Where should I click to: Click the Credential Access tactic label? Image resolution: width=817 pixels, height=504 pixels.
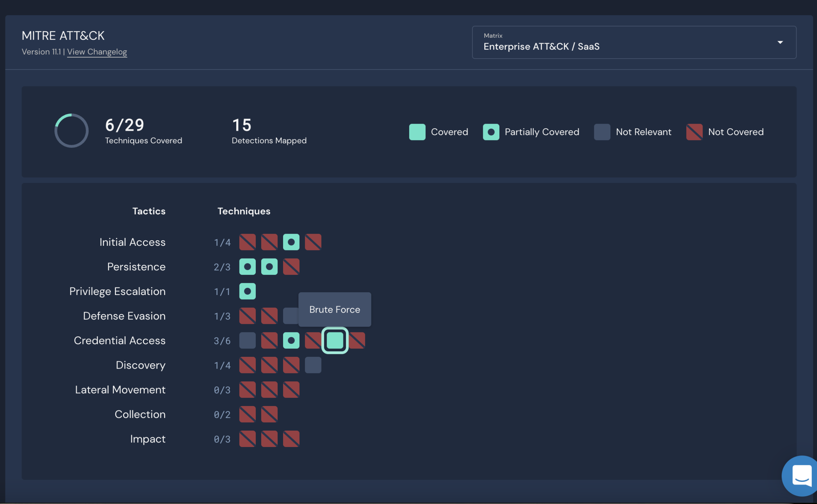point(119,340)
